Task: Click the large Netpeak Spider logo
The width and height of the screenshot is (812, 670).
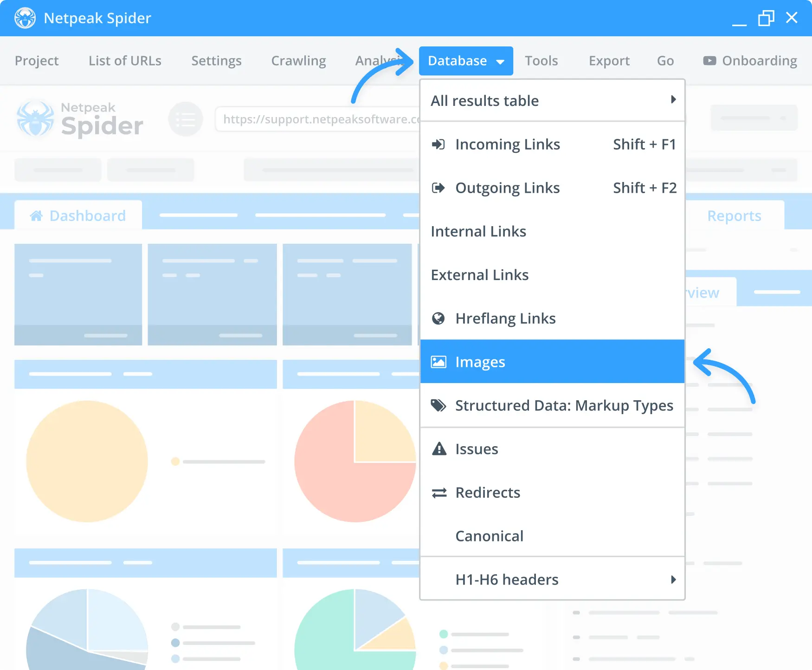Action: (x=80, y=120)
